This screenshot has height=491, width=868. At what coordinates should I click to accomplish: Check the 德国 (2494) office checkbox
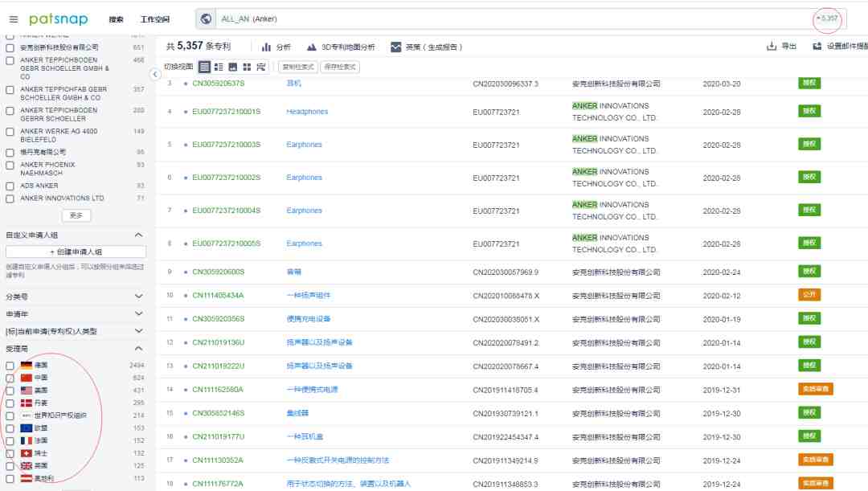[x=10, y=366]
